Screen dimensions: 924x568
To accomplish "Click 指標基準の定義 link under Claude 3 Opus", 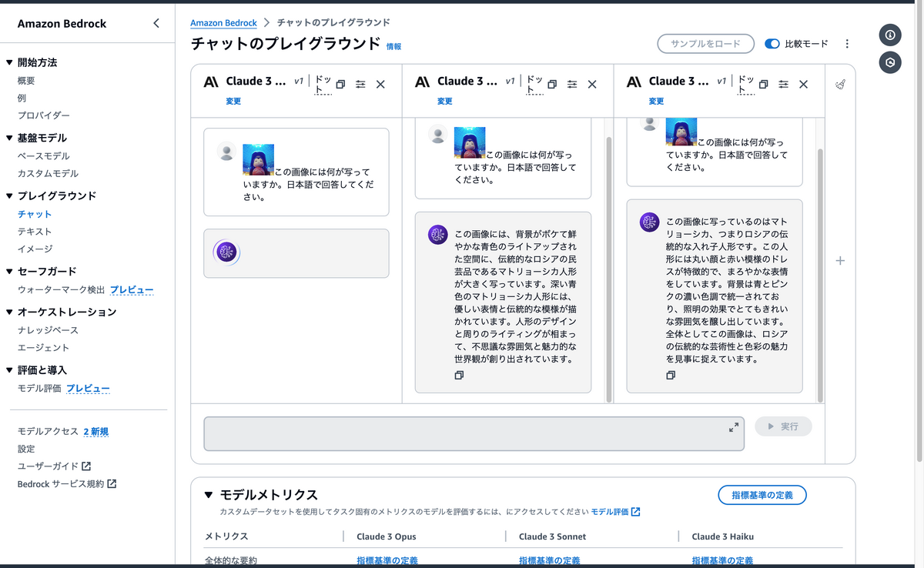I will (387, 561).
